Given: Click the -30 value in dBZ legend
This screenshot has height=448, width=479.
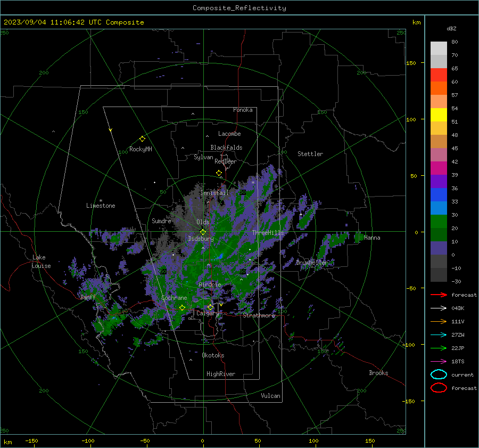Looking at the screenshot, I should (x=456, y=281).
